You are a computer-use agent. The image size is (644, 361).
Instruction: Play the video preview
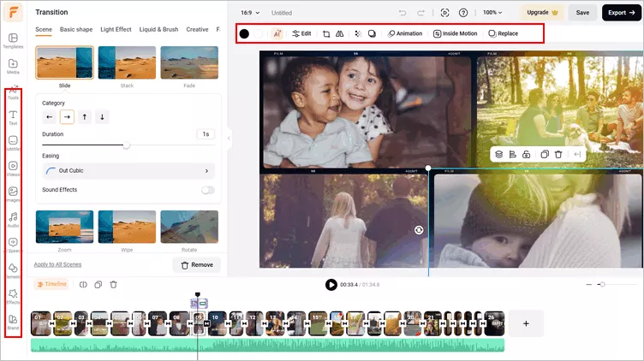331,284
